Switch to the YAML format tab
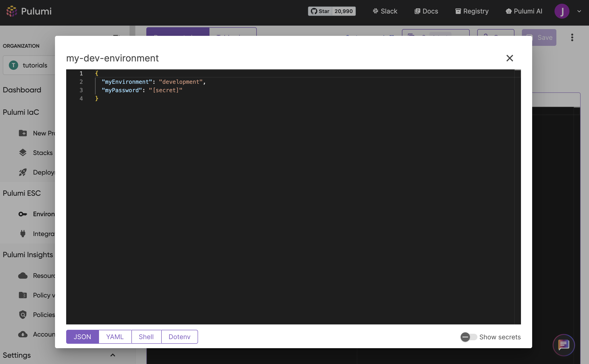Viewport: 589px width, 364px height. tap(115, 337)
